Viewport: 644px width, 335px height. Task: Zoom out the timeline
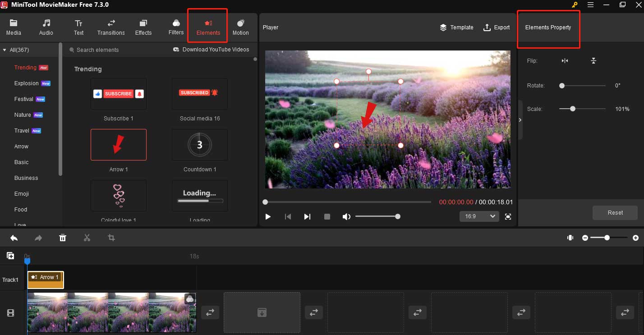click(585, 238)
